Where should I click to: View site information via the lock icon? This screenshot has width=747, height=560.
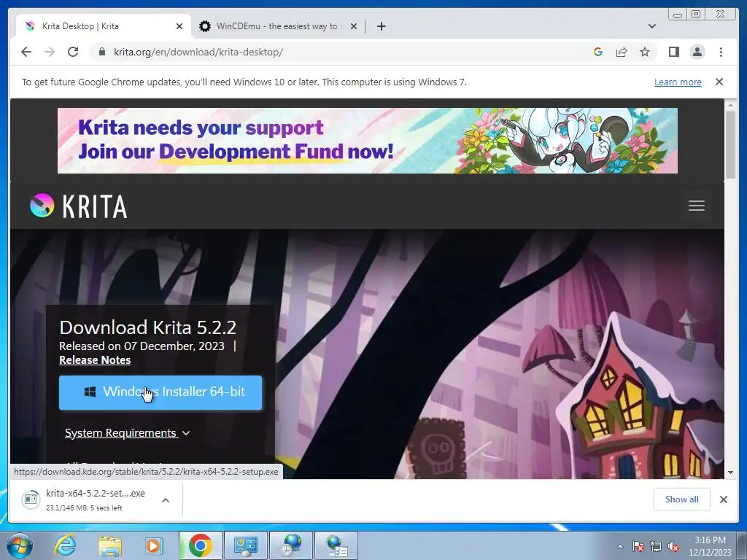102,52
